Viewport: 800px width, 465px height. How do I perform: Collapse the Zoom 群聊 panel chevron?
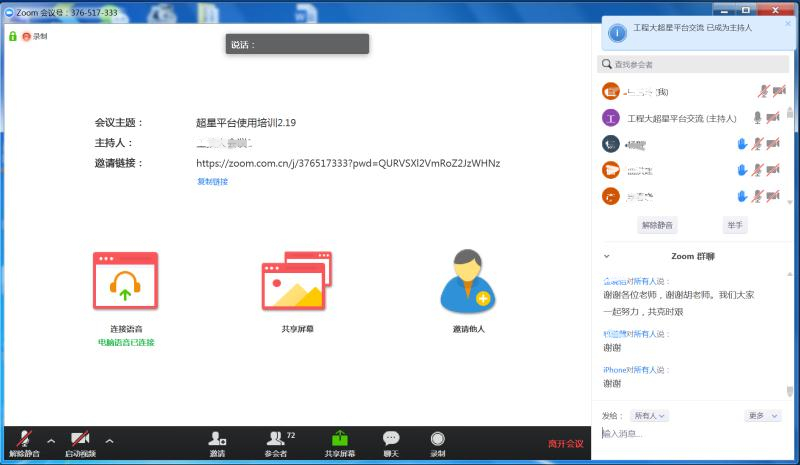[607, 256]
